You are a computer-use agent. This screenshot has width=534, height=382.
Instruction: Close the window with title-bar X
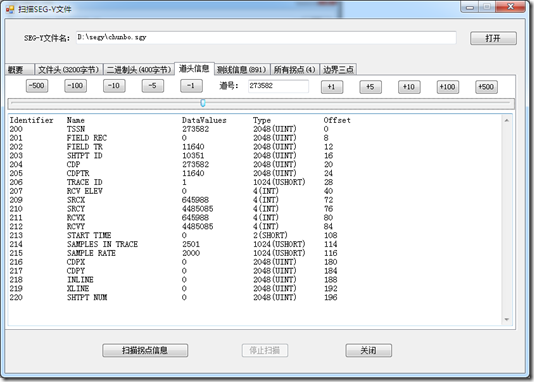(x=511, y=7)
